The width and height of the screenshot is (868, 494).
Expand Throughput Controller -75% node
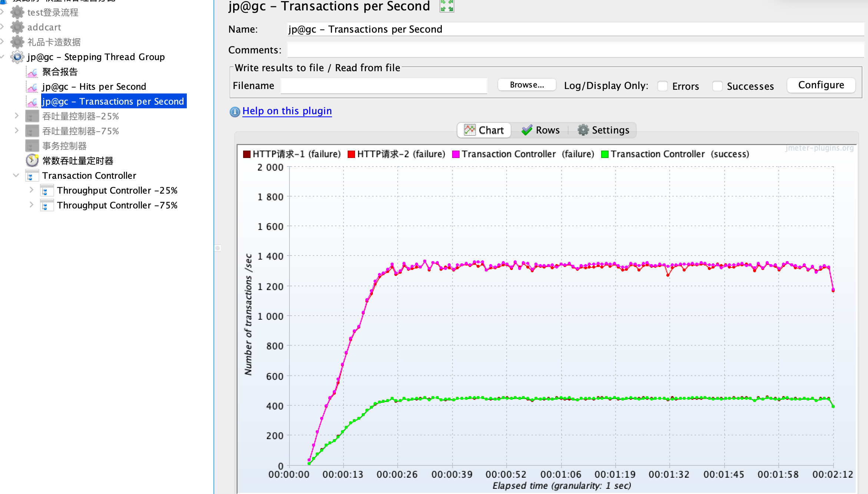[32, 205]
